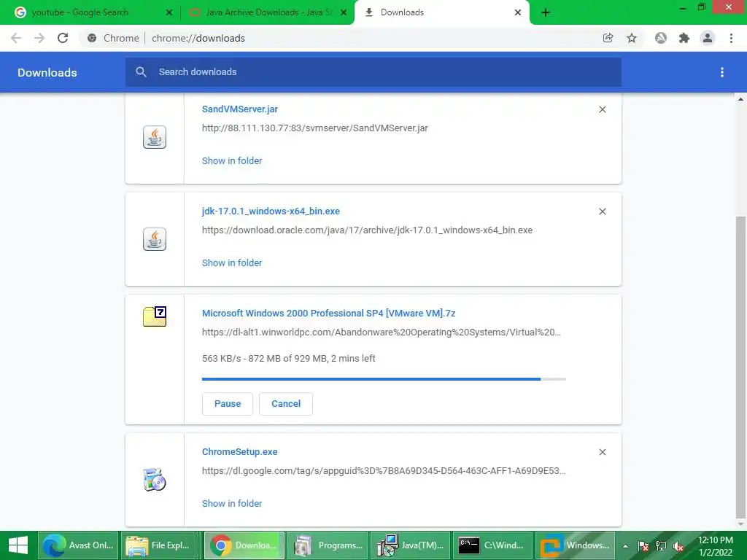This screenshot has width=747, height=560.
Task: Remove ChromeSetup.exe from the list
Action: 602,452
